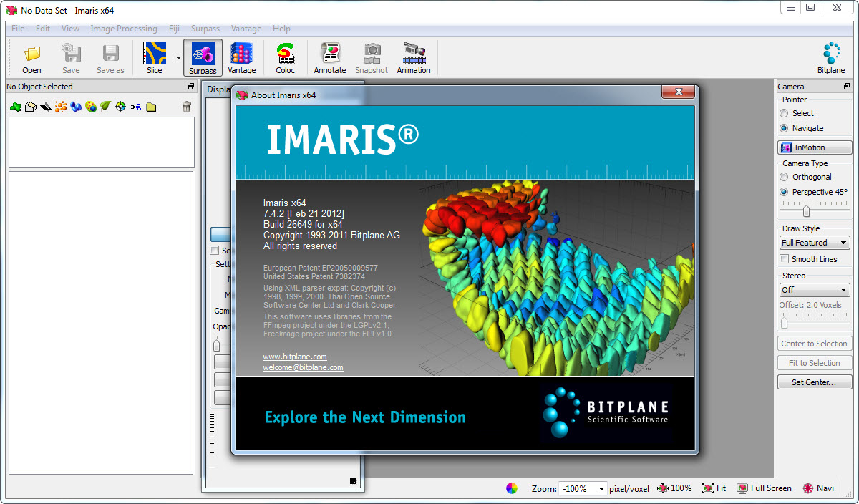Open the www.bitplane.com link

coord(295,357)
